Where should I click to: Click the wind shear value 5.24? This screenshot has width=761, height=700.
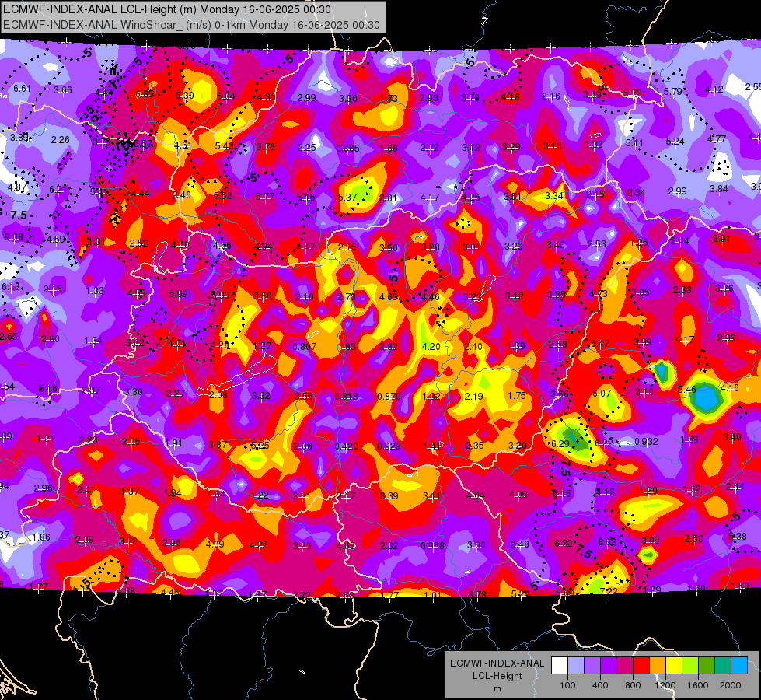tap(675, 142)
